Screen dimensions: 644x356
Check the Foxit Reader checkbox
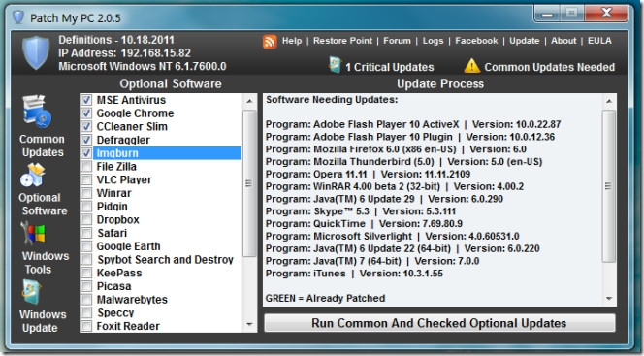86,326
